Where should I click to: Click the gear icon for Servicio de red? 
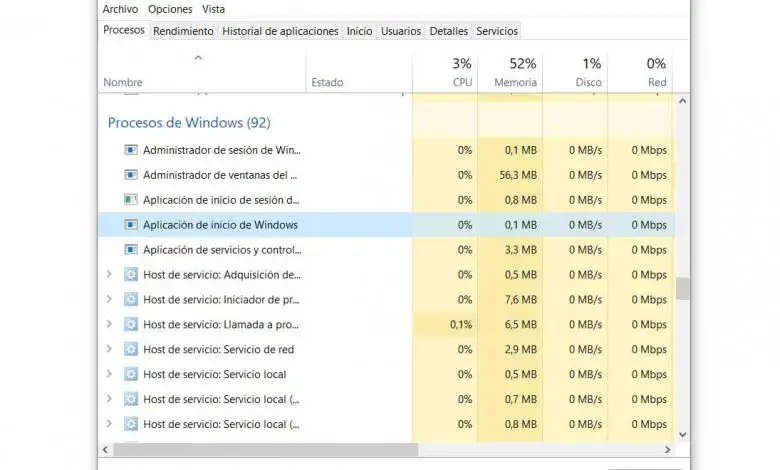point(130,350)
